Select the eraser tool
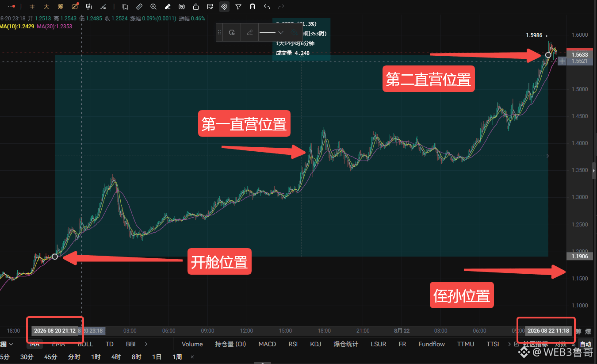 tap(168, 7)
